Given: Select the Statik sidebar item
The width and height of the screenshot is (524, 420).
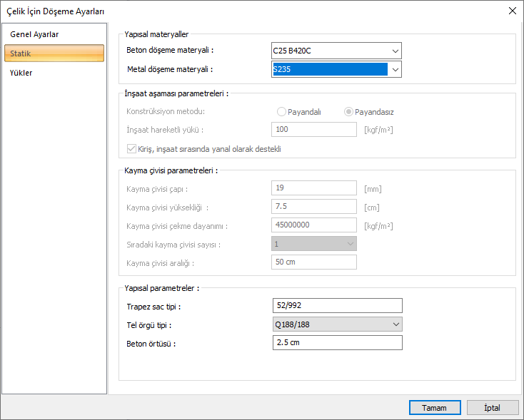Looking at the screenshot, I should tap(54, 53).
